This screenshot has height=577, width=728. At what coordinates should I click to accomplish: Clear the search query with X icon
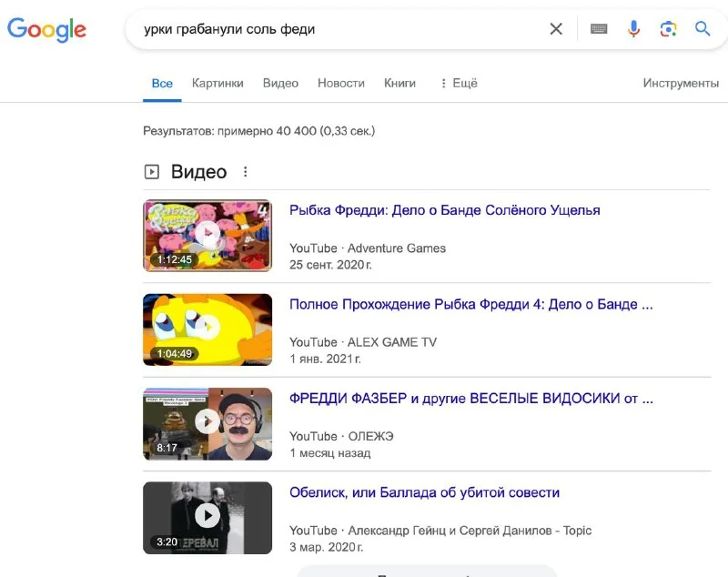point(556,29)
